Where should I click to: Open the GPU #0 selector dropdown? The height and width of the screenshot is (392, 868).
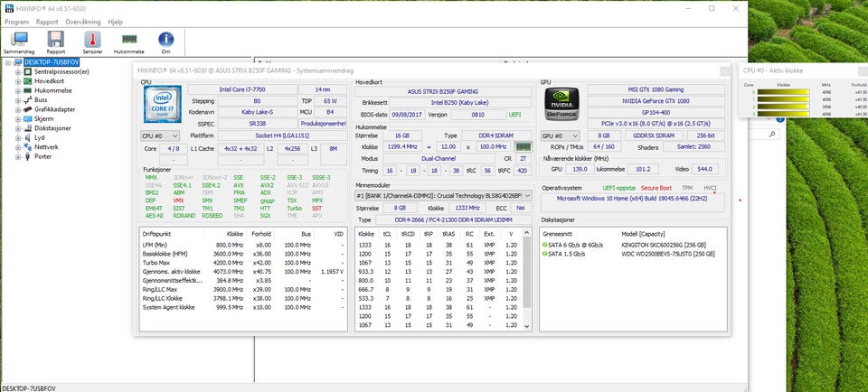(x=561, y=135)
